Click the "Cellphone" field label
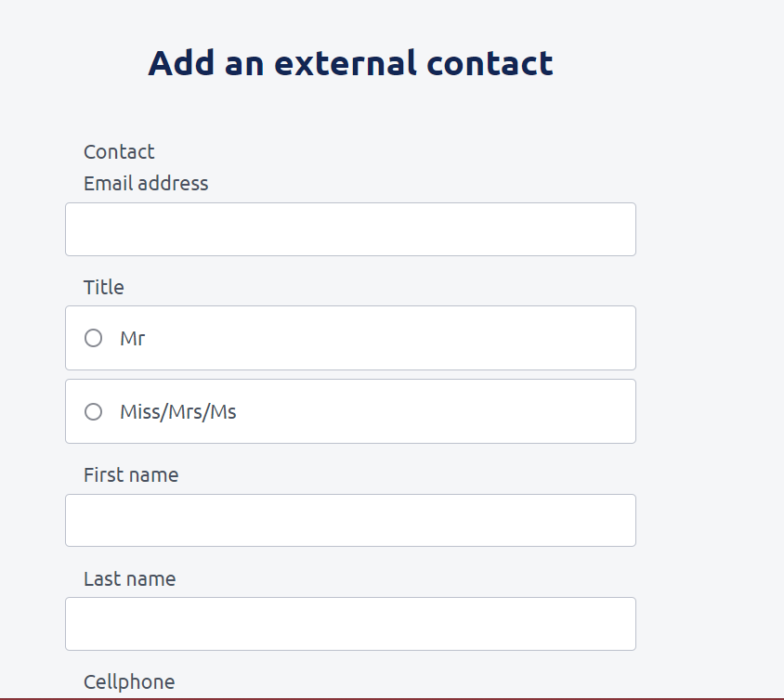Viewport: 784px width, 700px height. click(x=129, y=681)
